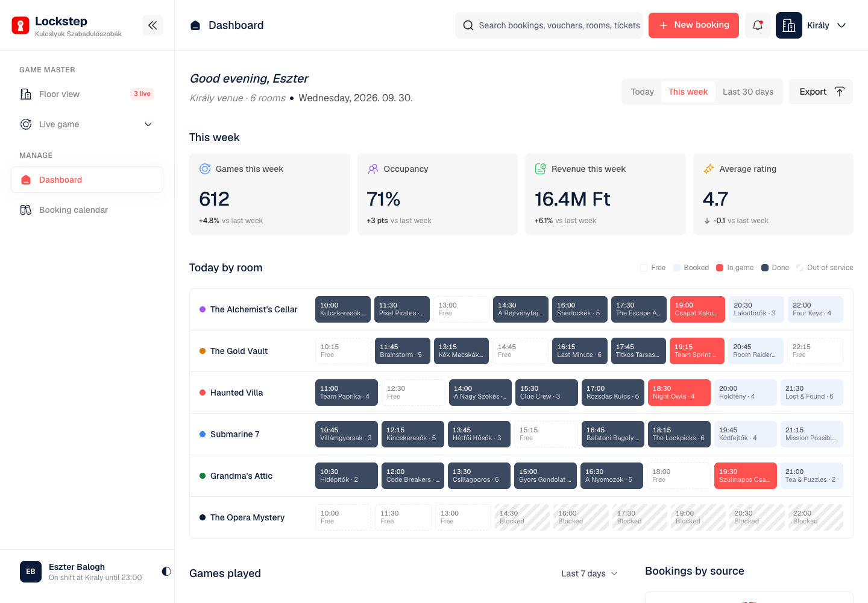The image size is (868, 603).
Task: Click Eszter Balogh profile name
Action: (77, 567)
